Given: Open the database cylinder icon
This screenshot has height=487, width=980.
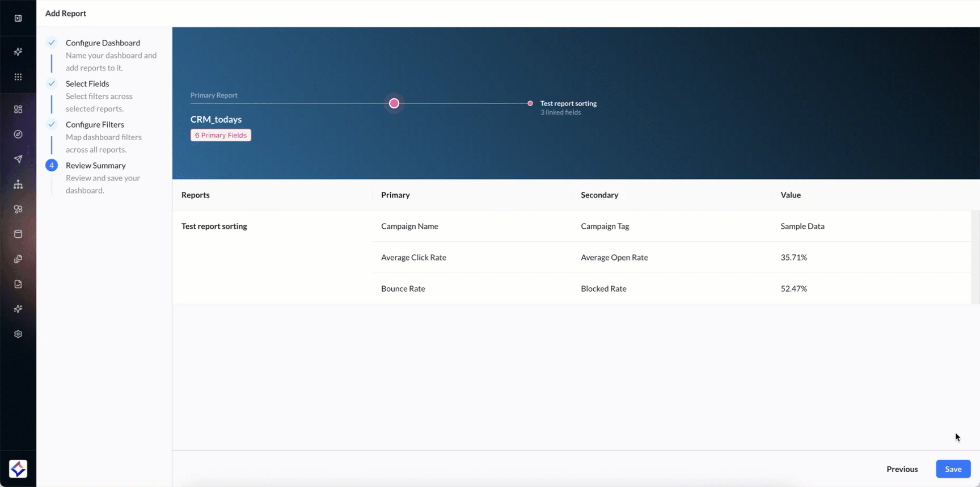Looking at the screenshot, I should [x=18, y=234].
